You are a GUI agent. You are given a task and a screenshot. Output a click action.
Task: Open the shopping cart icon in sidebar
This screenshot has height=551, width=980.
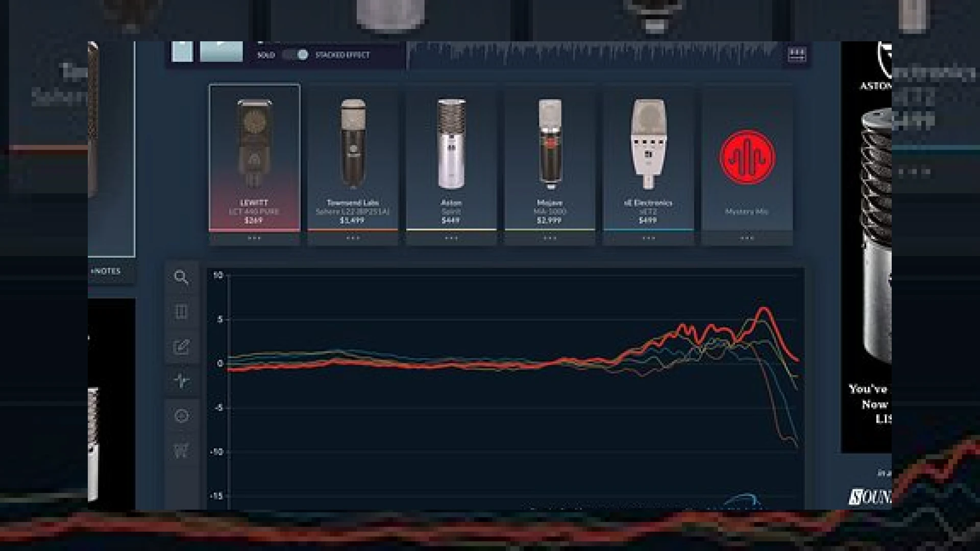[x=181, y=450]
